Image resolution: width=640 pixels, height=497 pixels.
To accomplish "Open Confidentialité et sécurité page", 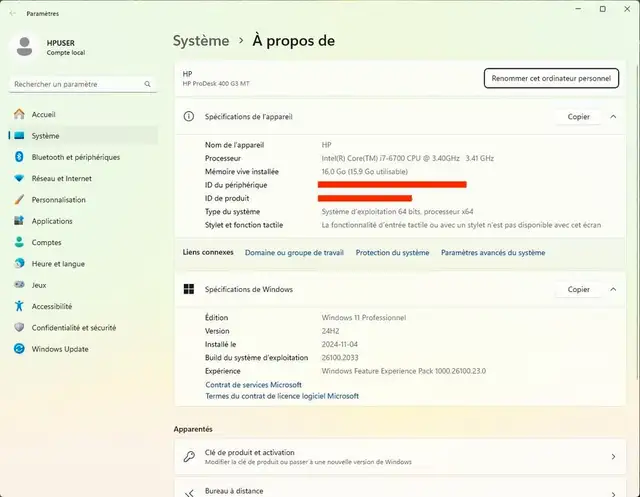I will pyautogui.click(x=83, y=327).
